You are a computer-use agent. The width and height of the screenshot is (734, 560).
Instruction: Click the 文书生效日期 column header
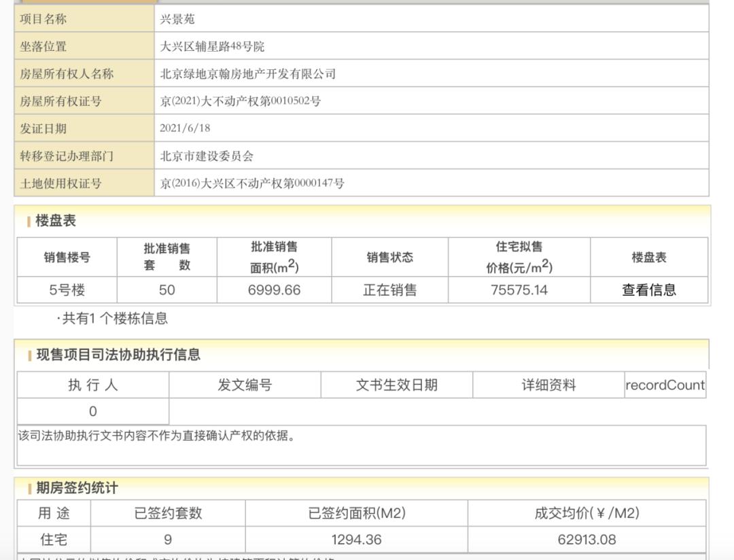(396, 385)
